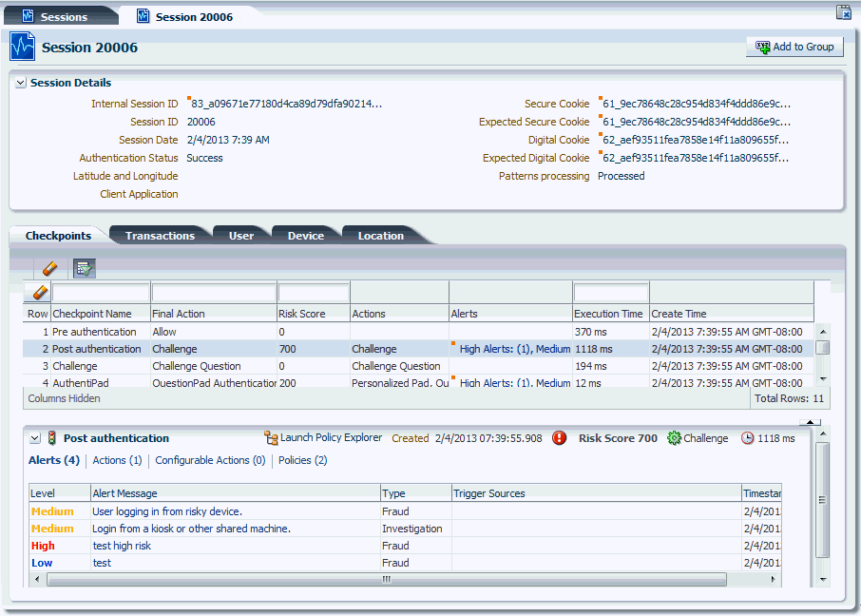Click the Launch Policy Explorer tree icon
This screenshot has height=616, width=861.
point(271,438)
